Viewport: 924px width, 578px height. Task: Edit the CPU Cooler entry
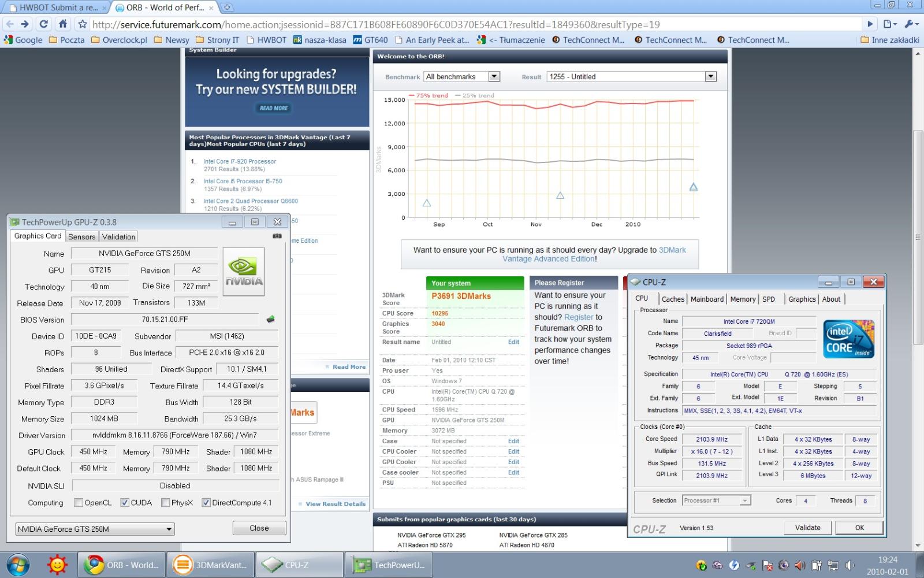coord(513,451)
